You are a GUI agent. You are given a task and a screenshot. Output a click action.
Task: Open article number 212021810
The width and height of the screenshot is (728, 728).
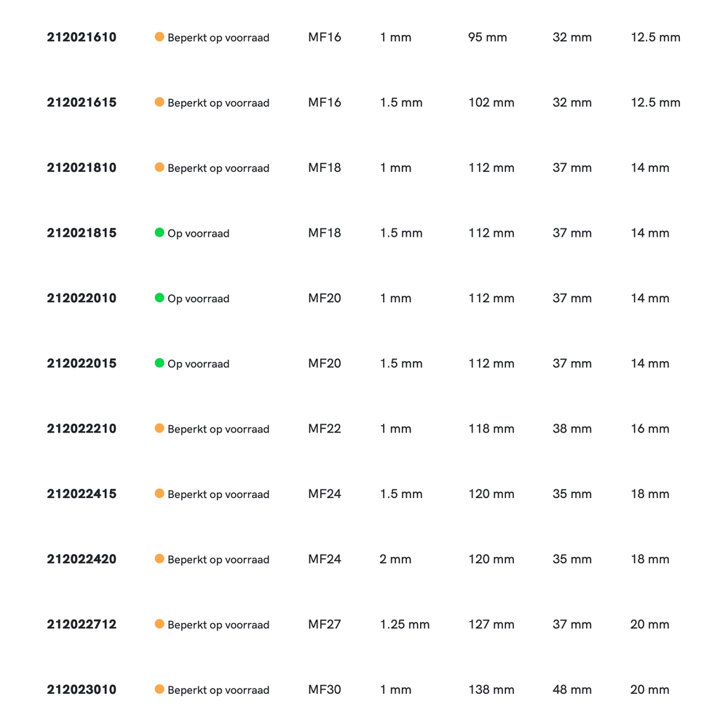tap(82, 167)
